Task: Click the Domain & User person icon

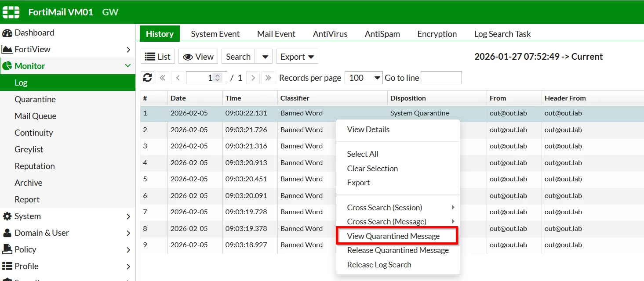Action: pos(7,233)
